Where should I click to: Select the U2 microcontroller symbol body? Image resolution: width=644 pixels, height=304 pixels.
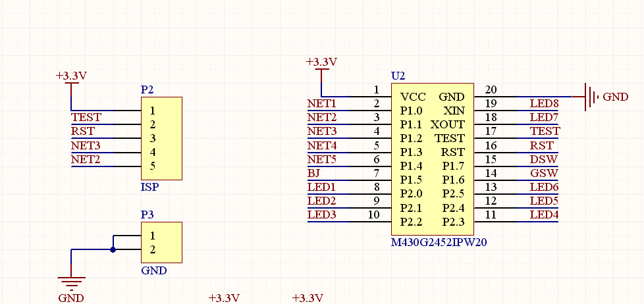433,159
